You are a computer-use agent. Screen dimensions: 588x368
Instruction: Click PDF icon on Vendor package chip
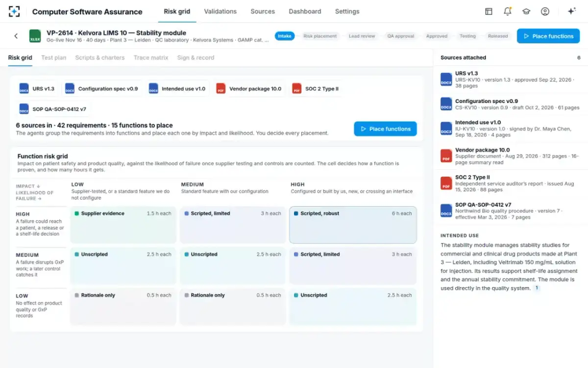click(221, 89)
